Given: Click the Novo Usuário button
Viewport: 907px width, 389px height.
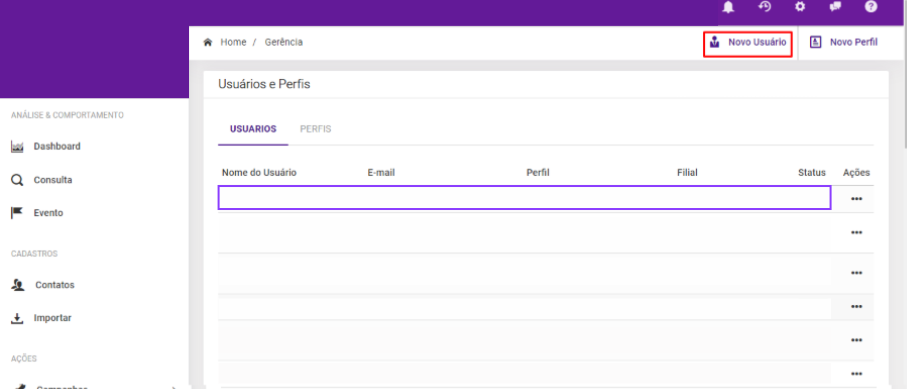Looking at the screenshot, I should 748,42.
